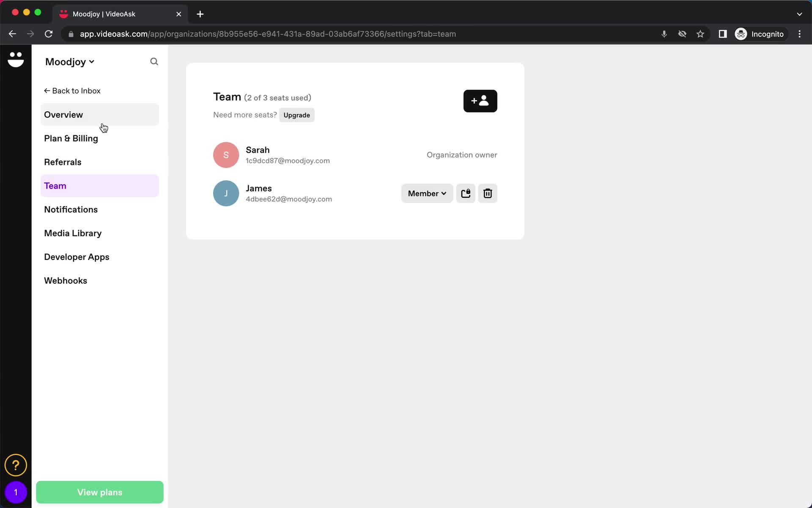This screenshot has width=812, height=508.
Task: Click the add team member icon
Action: [480, 101]
